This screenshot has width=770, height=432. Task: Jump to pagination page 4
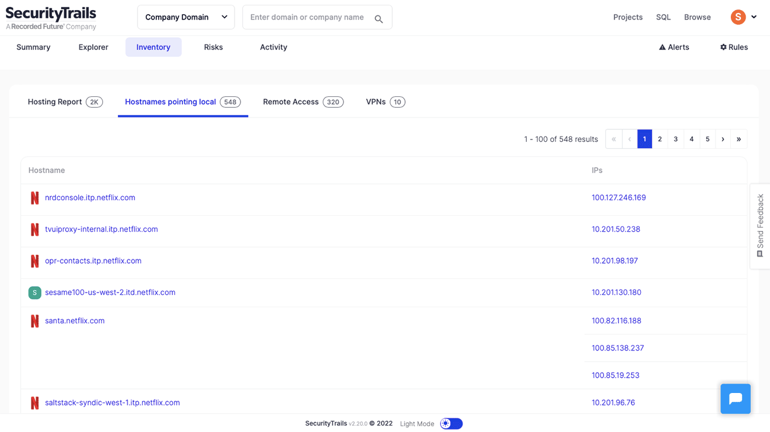(691, 139)
